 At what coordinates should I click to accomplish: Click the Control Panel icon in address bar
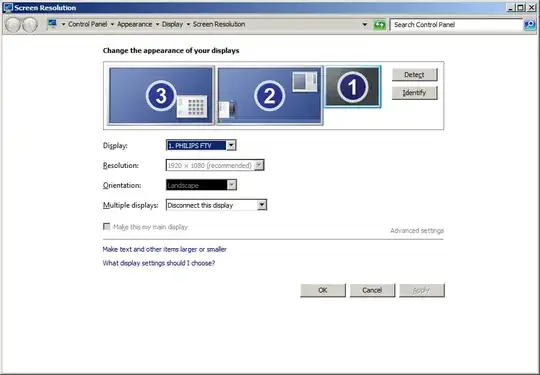point(52,24)
